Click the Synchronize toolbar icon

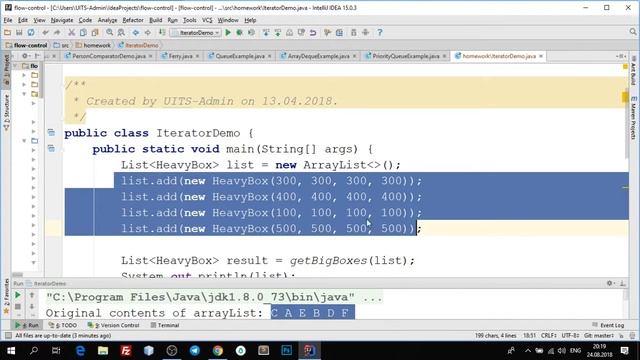pos(31,33)
